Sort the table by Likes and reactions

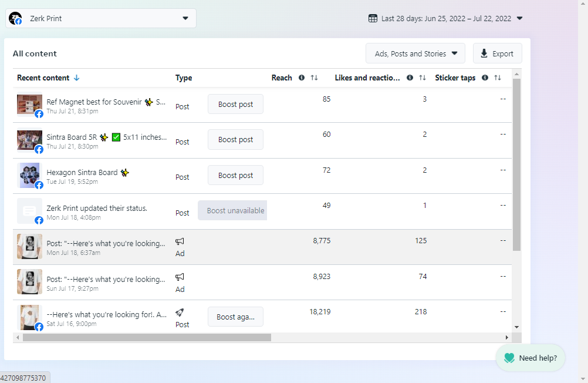[423, 78]
